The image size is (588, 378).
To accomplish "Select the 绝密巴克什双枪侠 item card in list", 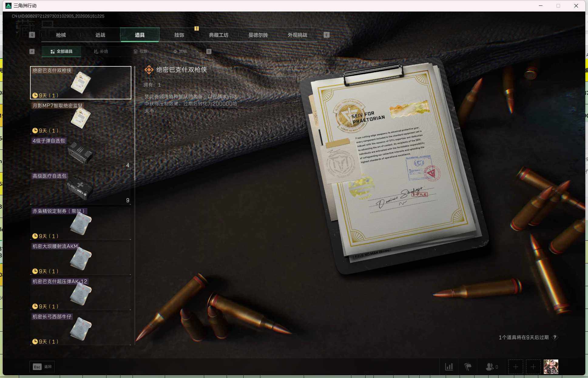I will point(81,83).
